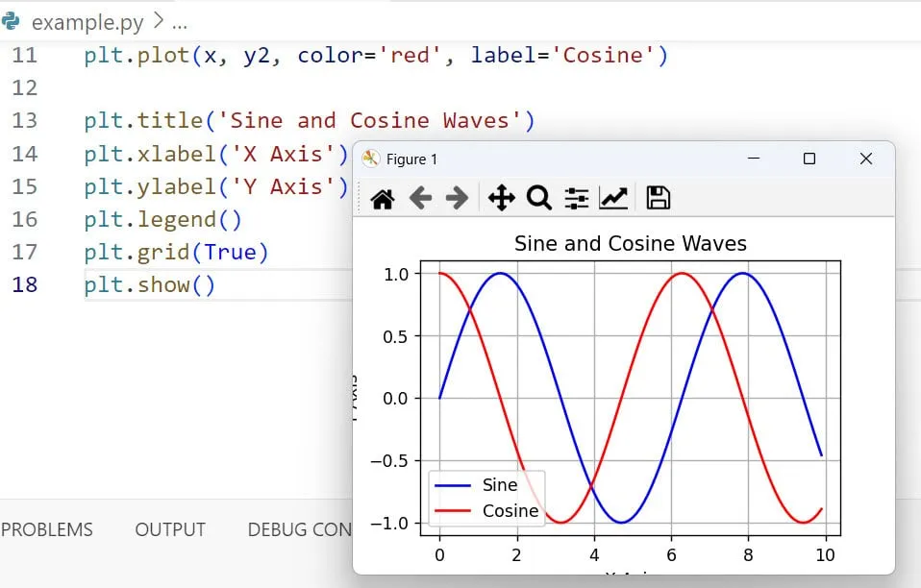Open Edit axis and curve parameters icon
This screenshot has width=921, height=588.
[613, 198]
